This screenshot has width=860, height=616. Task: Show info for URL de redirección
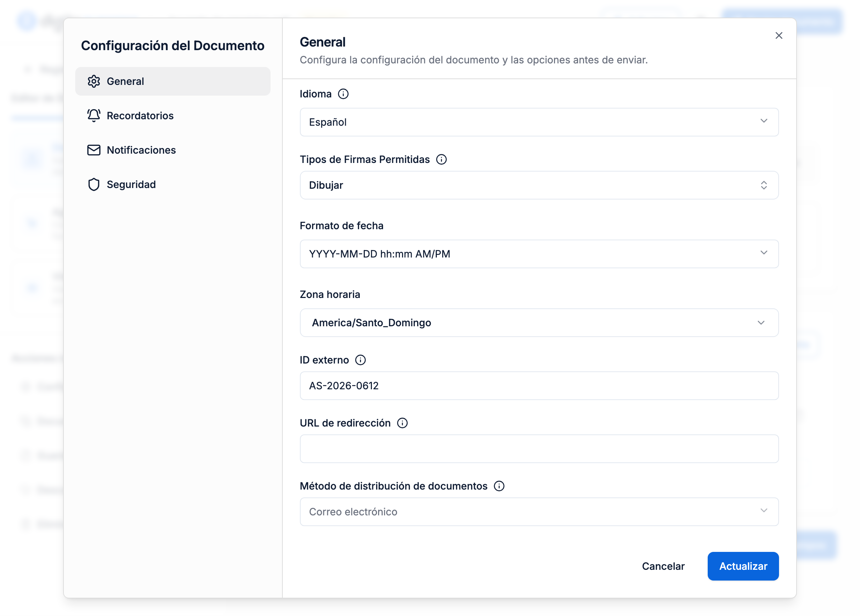(402, 423)
